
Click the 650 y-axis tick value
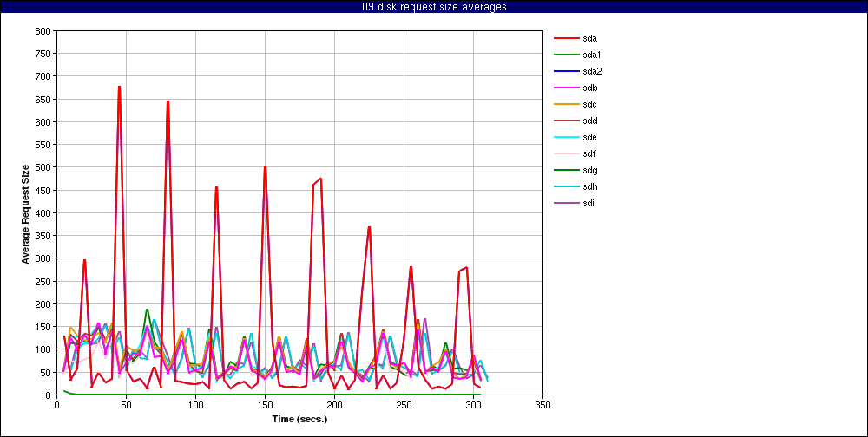(44, 99)
